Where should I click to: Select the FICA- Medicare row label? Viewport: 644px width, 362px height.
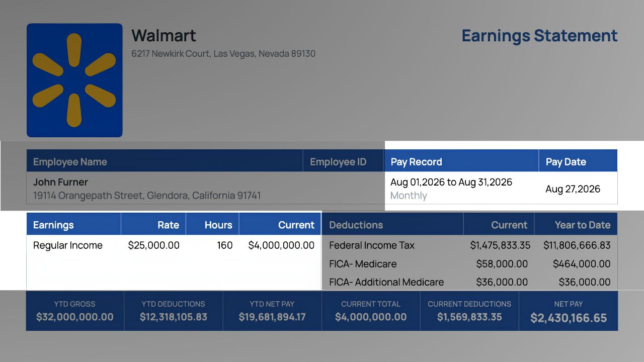[363, 263]
